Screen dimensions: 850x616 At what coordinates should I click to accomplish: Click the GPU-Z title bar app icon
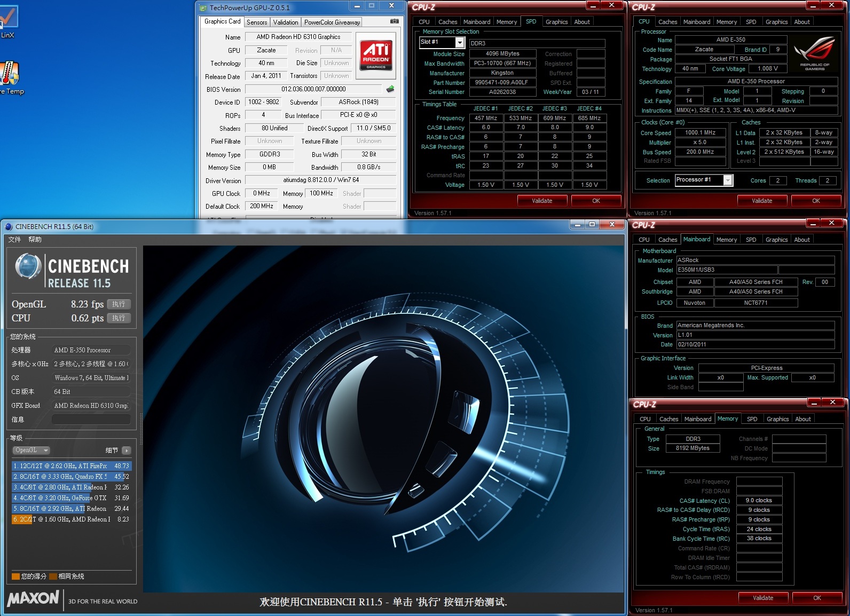(203, 8)
